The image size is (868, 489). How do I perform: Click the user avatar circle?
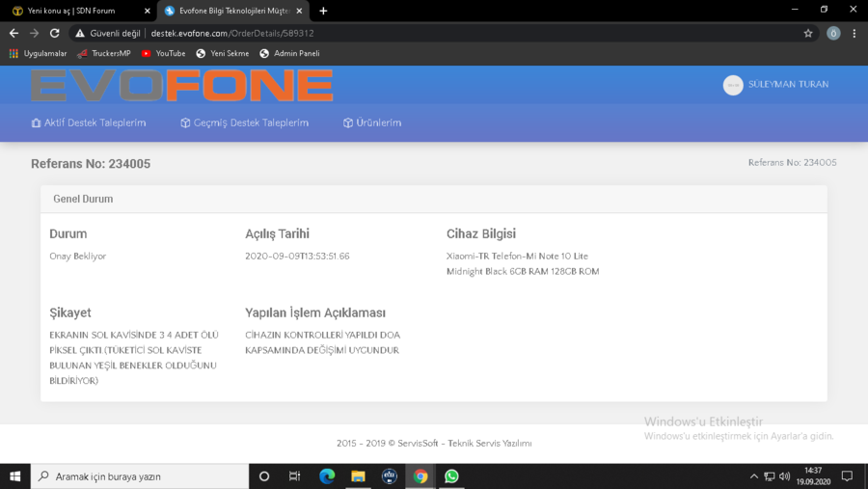[733, 85]
